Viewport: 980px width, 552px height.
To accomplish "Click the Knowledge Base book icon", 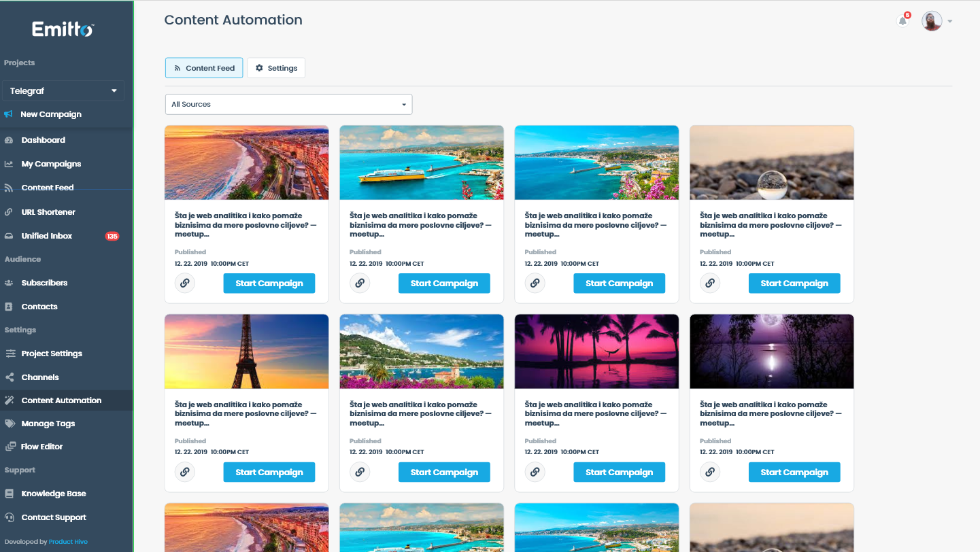I will click(x=9, y=494).
